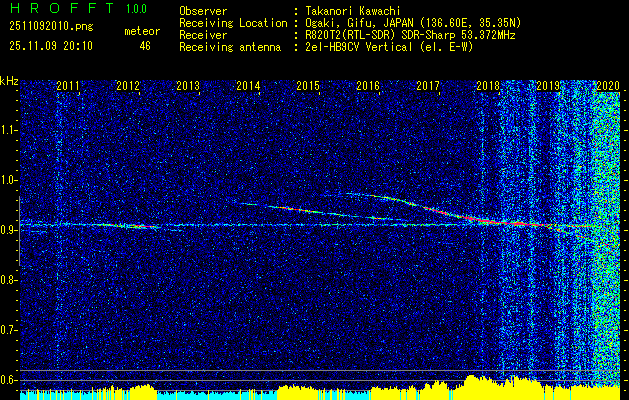Screen dimensions: 629x400
Task: Click the R820T2(RTL-SDR) SDR-Sharp receiver text
Action: pos(410,35)
